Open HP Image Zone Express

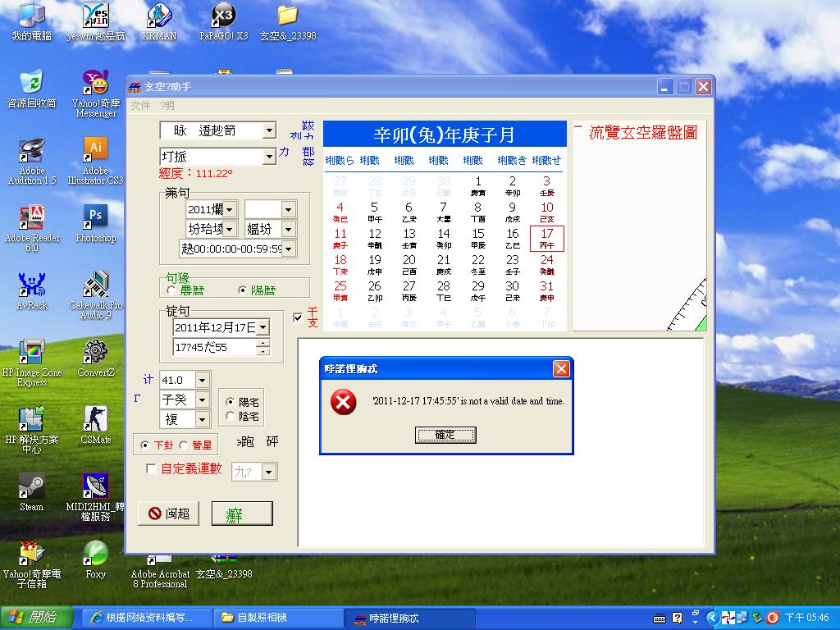pyautogui.click(x=32, y=362)
